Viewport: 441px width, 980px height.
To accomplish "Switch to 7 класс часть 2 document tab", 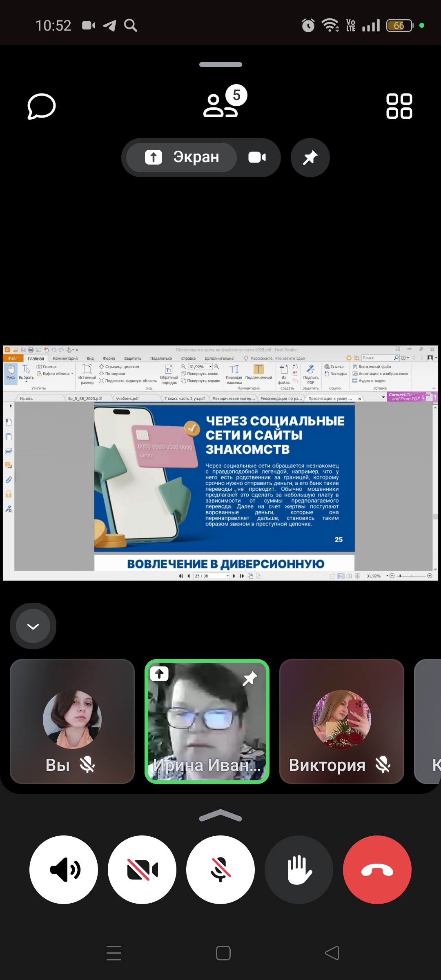I will (185, 399).
